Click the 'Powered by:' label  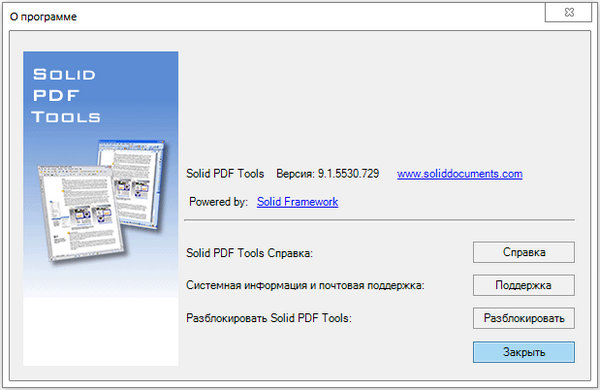coord(218,202)
